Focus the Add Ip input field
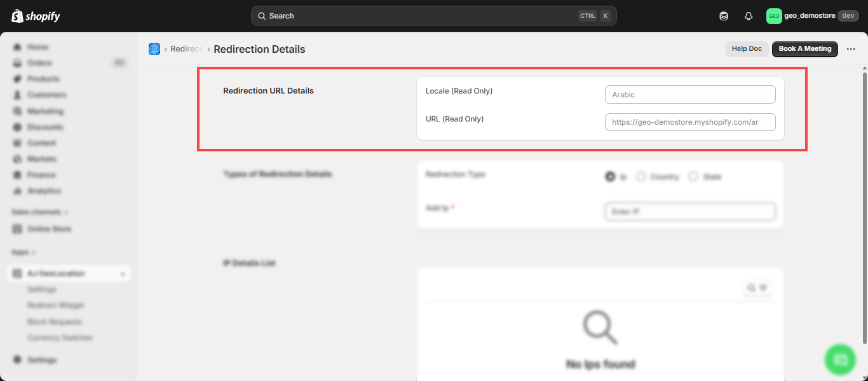The width and height of the screenshot is (868, 381). tap(690, 211)
